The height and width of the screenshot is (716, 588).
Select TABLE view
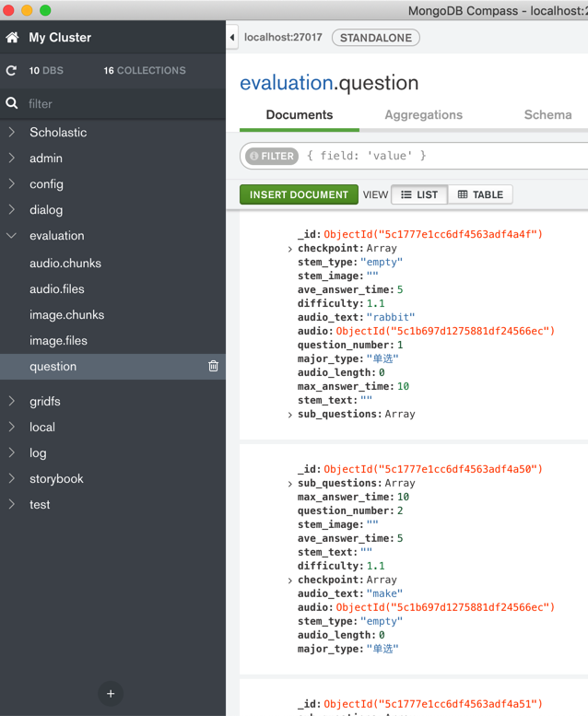click(480, 194)
